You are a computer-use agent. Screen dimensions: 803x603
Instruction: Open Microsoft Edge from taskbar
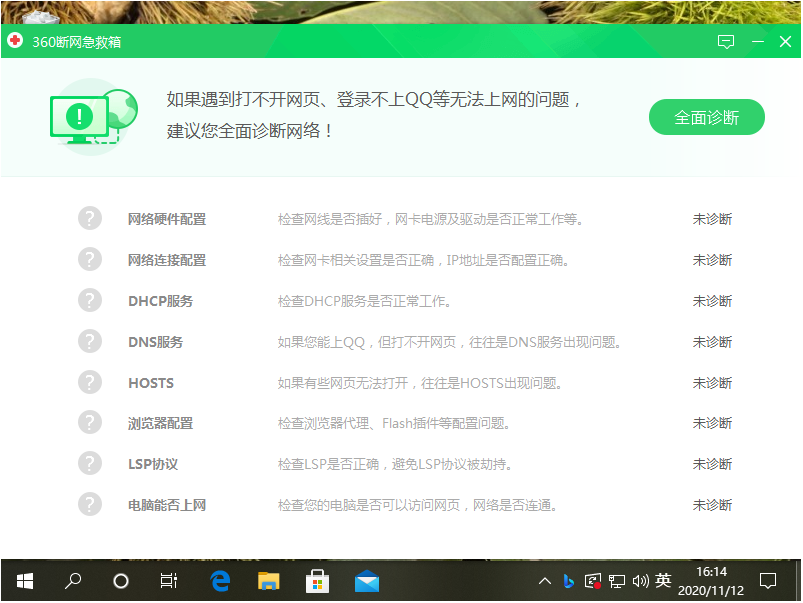(x=219, y=580)
